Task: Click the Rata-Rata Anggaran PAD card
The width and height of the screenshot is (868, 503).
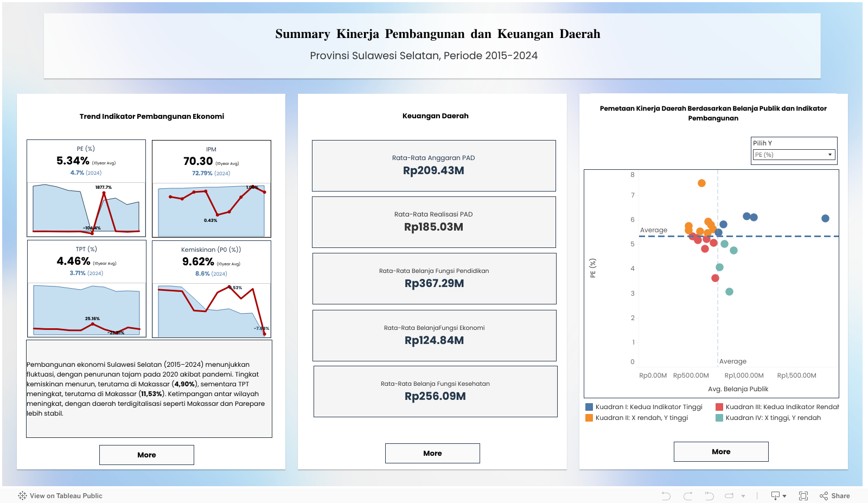Action: tap(434, 165)
